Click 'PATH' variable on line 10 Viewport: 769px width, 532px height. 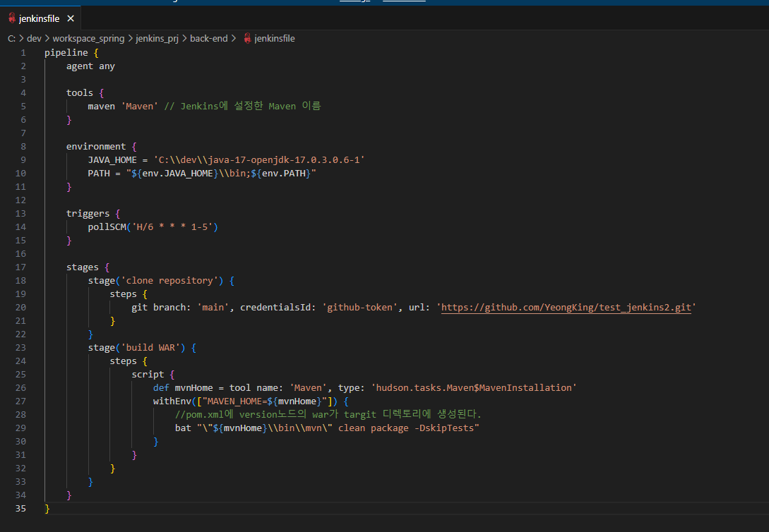[99, 174]
